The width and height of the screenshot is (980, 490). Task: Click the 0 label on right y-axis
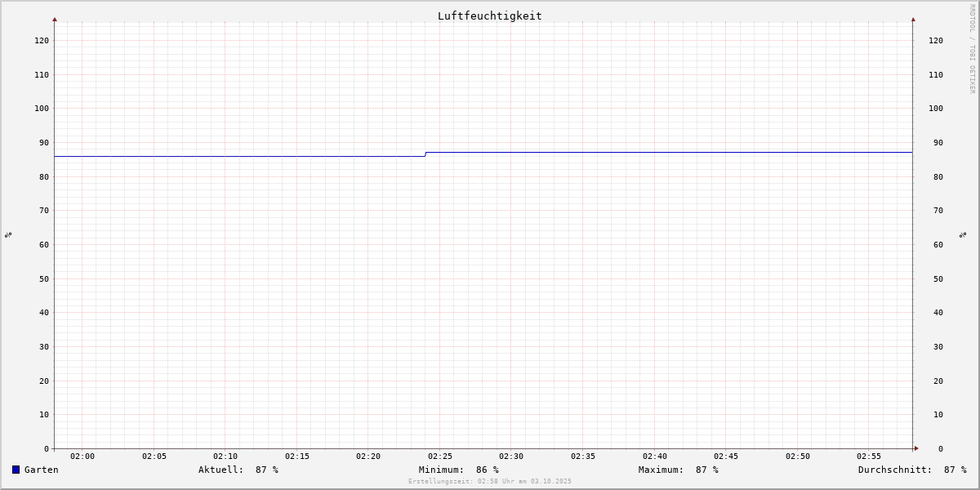point(941,449)
